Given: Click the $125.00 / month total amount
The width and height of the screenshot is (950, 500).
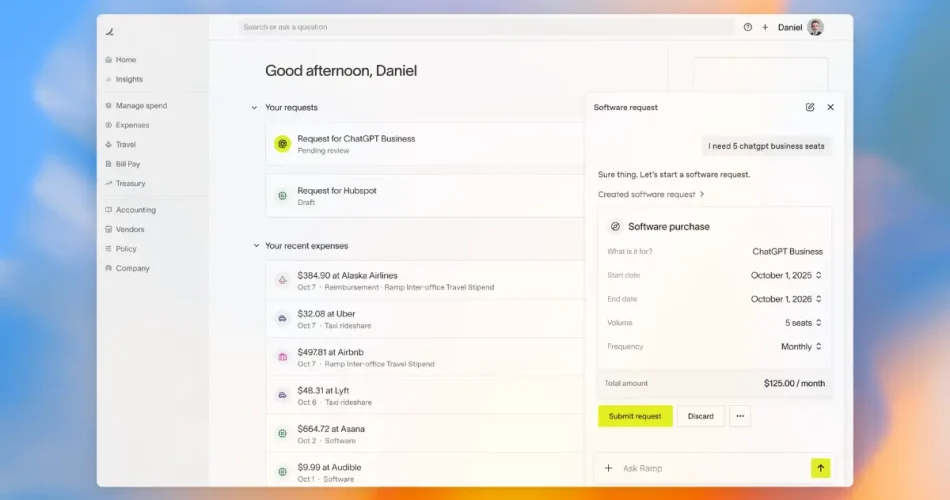Looking at the screenshot, I should pyautogui.click(x=794, y=384).
